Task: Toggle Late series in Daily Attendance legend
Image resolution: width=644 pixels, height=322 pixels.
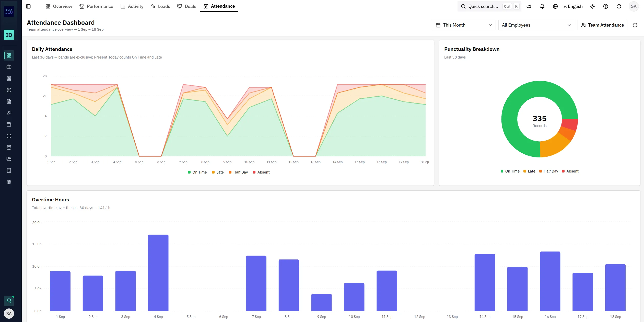Action: point(218,172)
